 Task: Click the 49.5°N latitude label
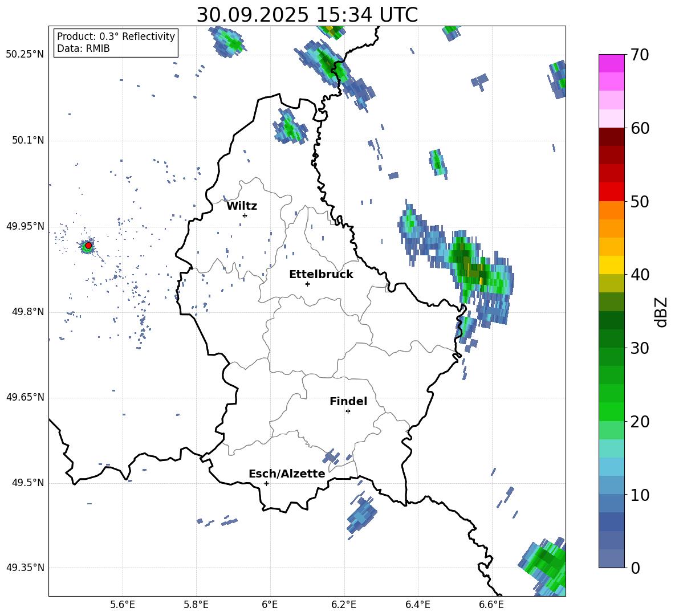27,483
